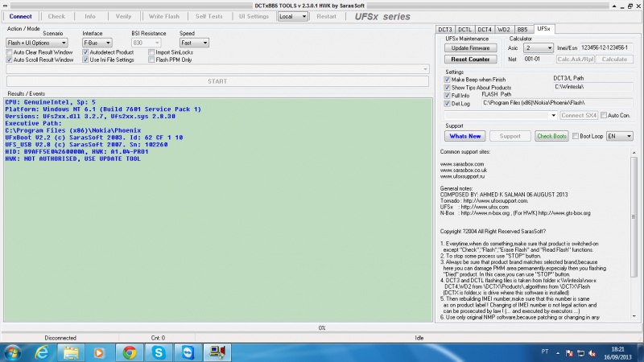The width and height of the screenshot is (644, 362).
Task: Open the Windows Start menu
Action: coord(12,352)
